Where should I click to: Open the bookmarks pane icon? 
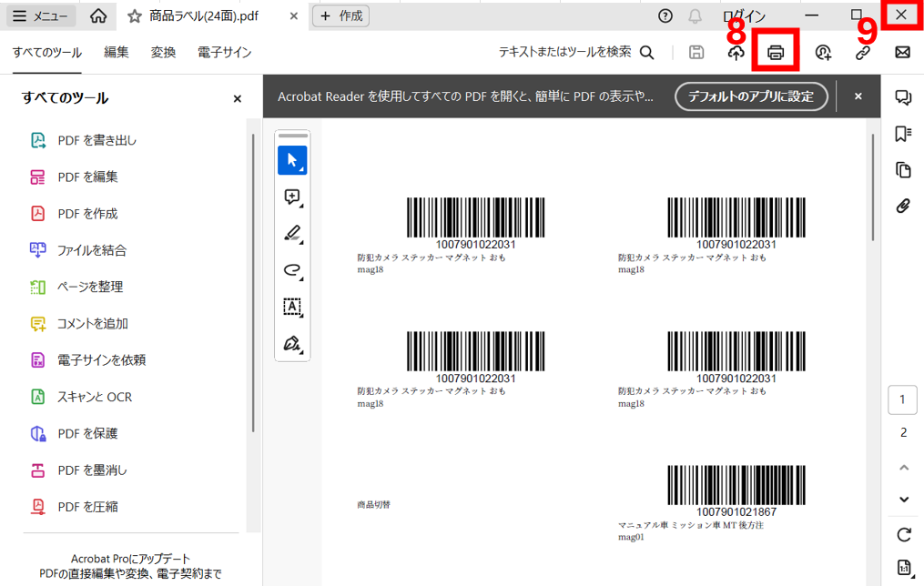pos(903,134)
